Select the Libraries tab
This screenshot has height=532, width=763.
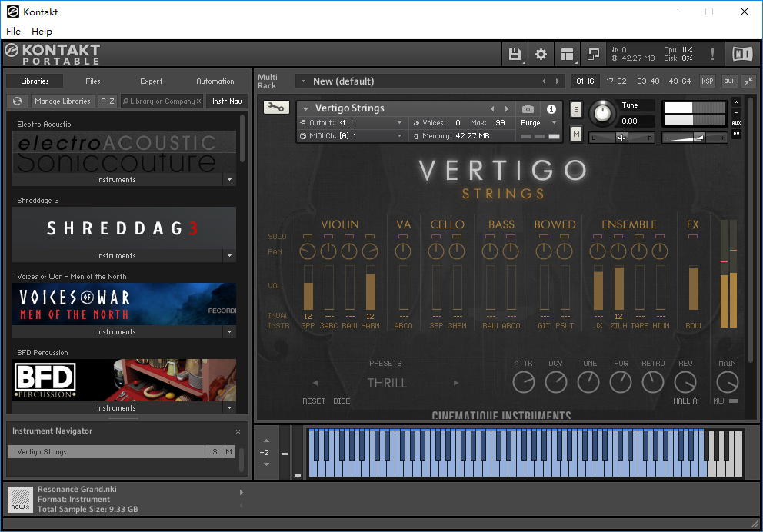pos(35,81)
